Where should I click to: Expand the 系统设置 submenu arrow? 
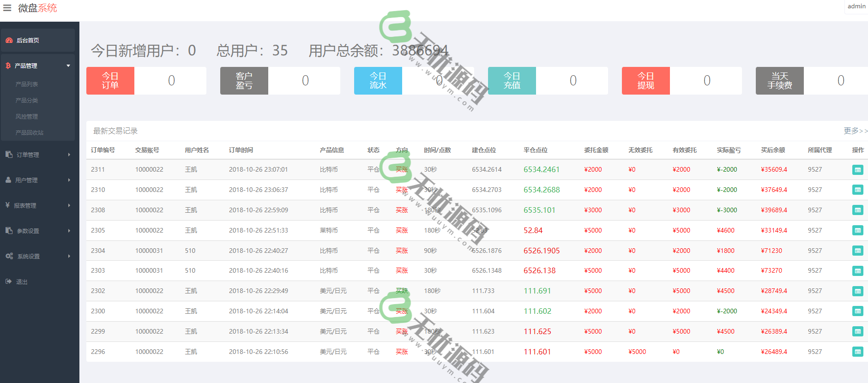[x=69, y=256]
